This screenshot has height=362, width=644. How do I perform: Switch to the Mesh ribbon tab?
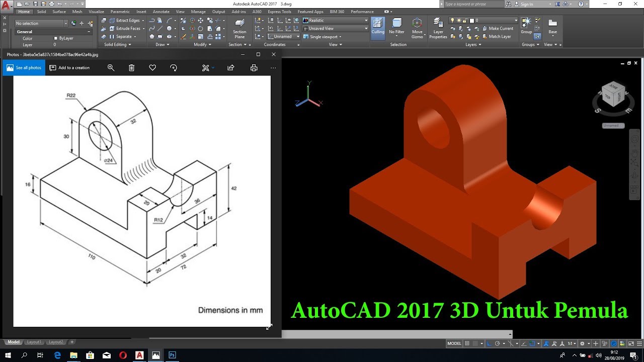[77, 12]
